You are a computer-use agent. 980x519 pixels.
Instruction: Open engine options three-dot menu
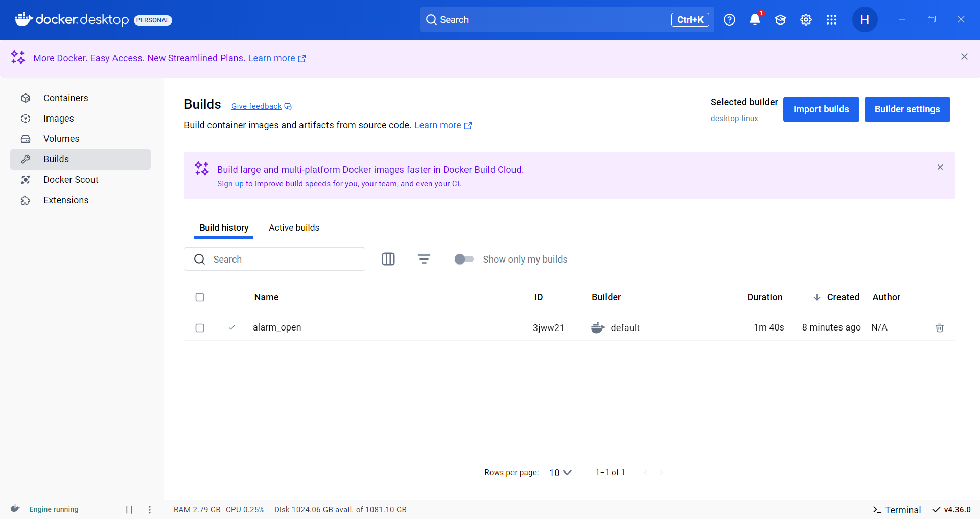point(150,509)
